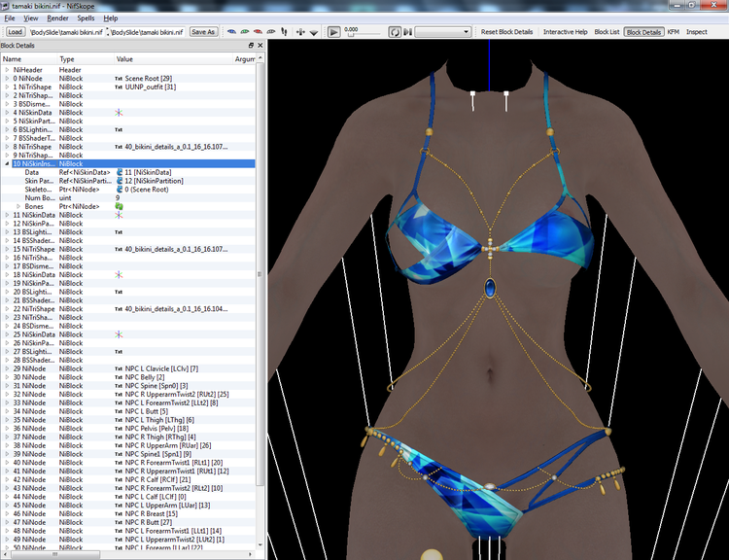Click the Txt icon beside UUNP_outfit [31]
The height and width of the screenshot is (560, 729).
(119, 87)
